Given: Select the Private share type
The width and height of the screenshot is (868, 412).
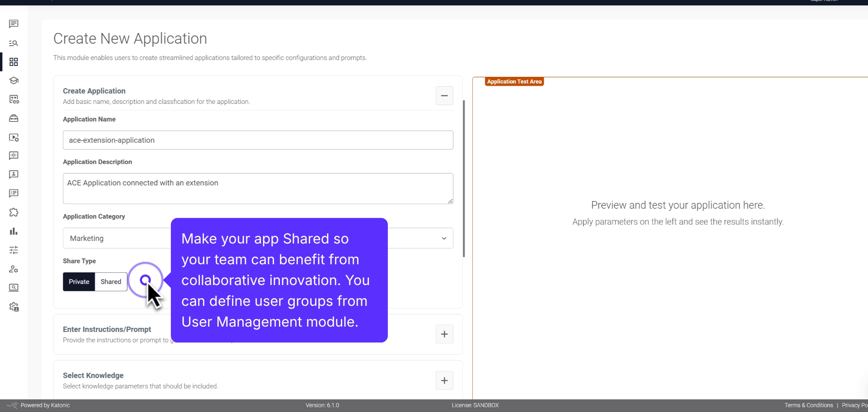Looking at the screenshot, I should click(x=79, y=281).
